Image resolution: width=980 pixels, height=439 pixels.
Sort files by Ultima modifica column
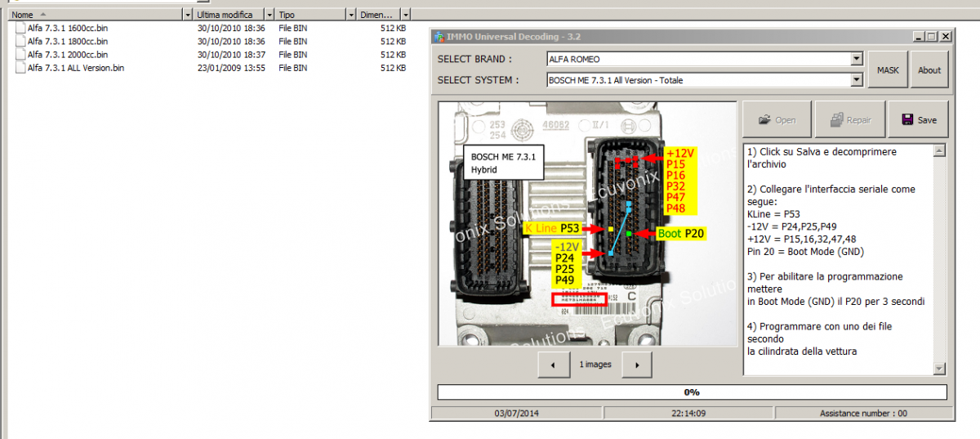pos(229,15)
